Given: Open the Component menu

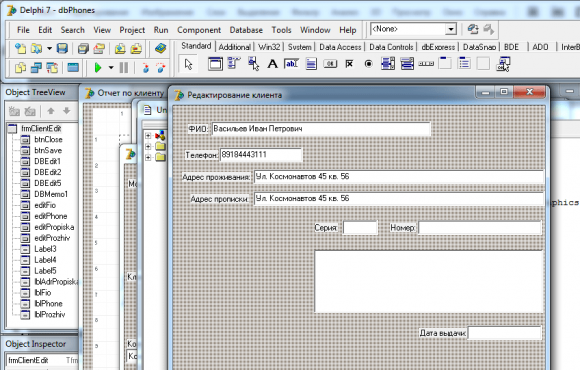Looking at the screenshot, I should (199, 30).
